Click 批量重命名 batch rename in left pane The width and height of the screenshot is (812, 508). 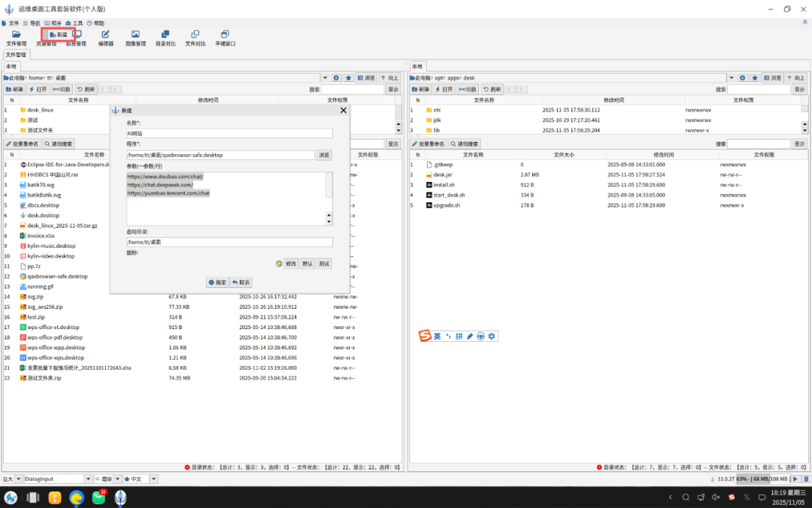click(x=23, y=144)
